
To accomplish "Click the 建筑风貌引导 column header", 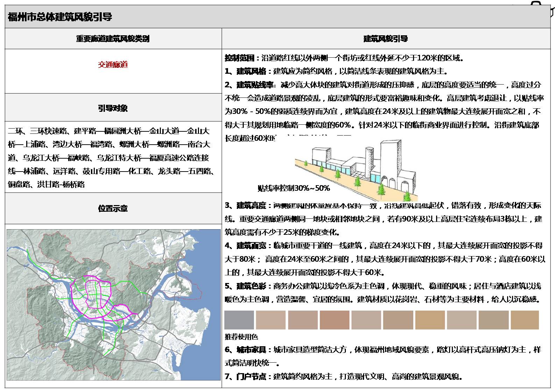I will click(385, 38).
